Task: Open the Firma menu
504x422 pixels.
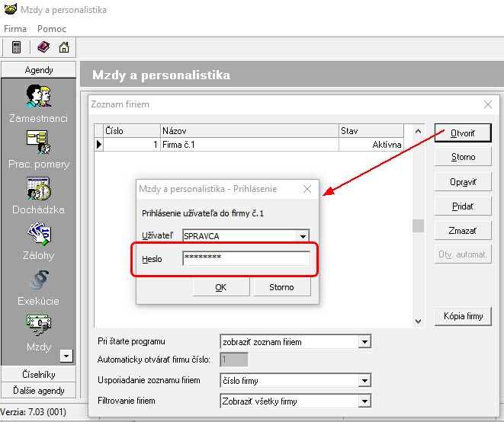Action: [15, 29]
